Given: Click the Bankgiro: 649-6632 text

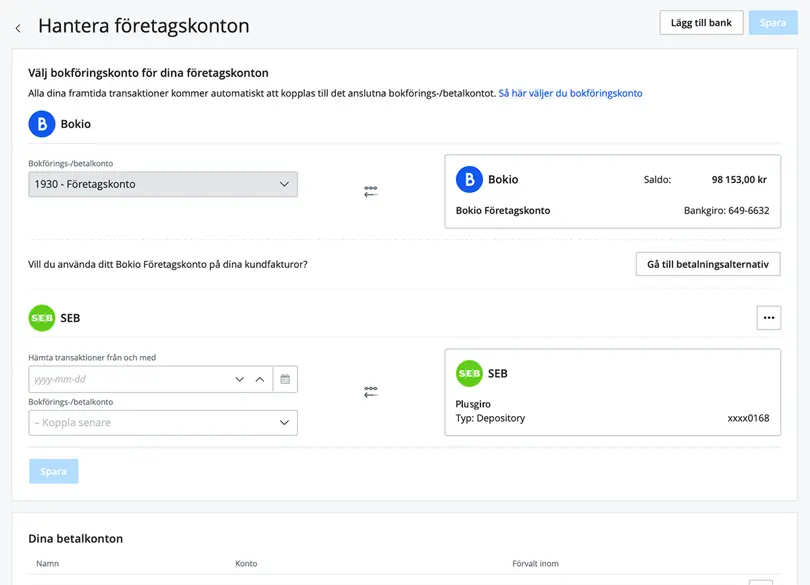Looking at the screenshot, I should coord(726,210).
